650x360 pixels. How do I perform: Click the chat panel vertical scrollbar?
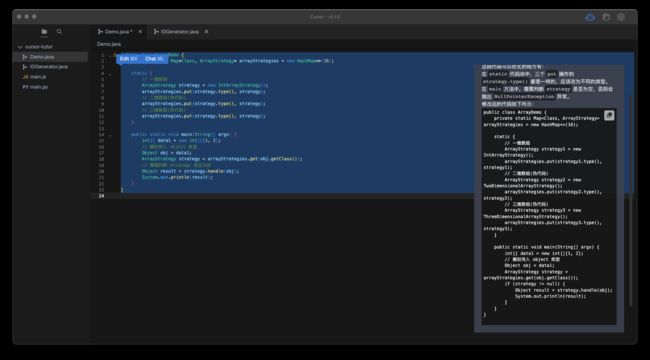point(631,201)
